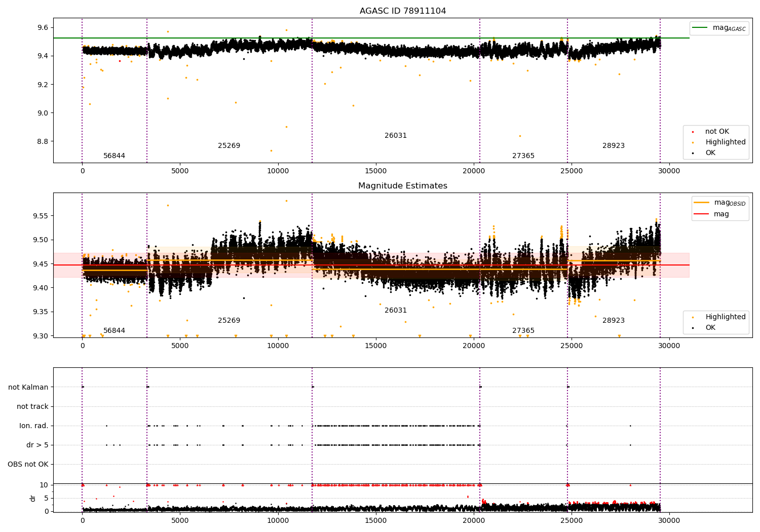Click the 9.45 y-axis tick label
This screenshot has width=760, height=532.
pyautogui.click(x=41, y=264)
